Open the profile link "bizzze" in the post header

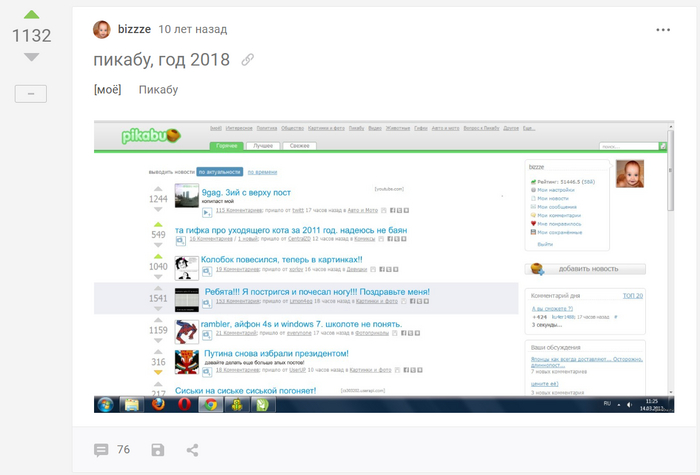[x=134, y=29]
